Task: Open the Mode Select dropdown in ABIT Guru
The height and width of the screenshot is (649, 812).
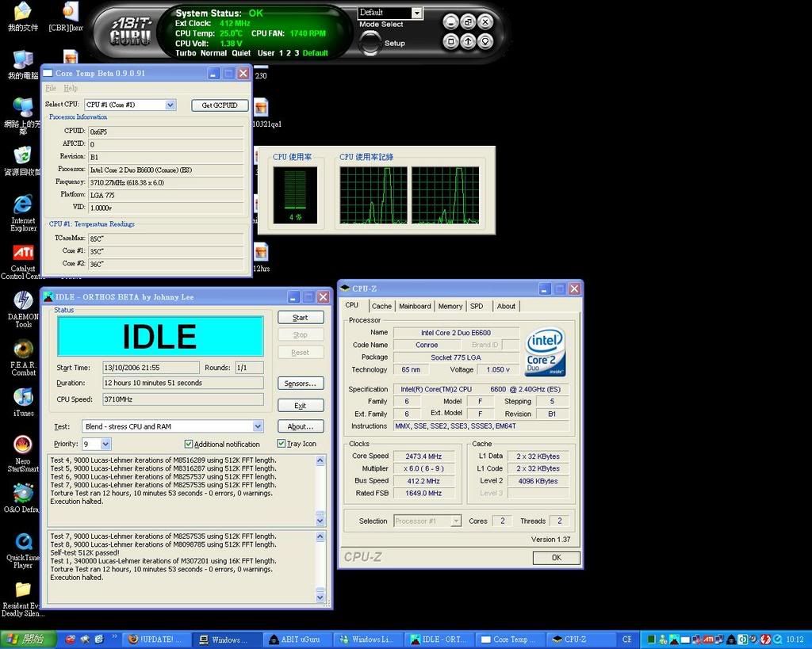Action: pos(417,13)
